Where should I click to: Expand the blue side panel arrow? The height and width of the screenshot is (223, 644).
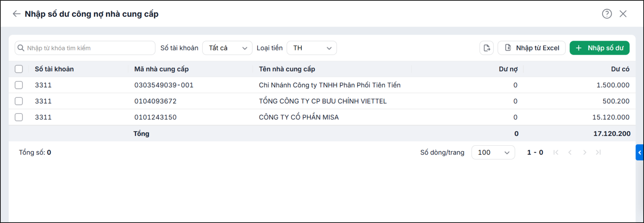click(640, 153)
